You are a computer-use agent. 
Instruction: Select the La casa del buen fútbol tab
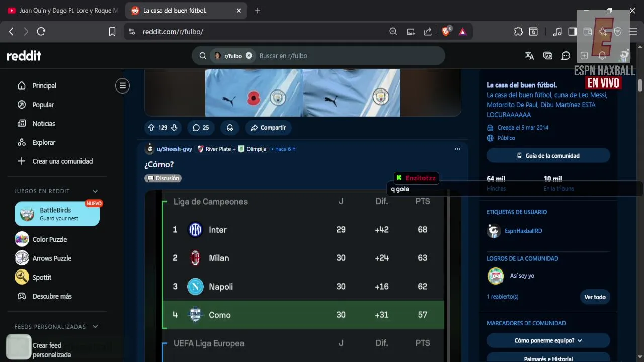coord(186,11)
